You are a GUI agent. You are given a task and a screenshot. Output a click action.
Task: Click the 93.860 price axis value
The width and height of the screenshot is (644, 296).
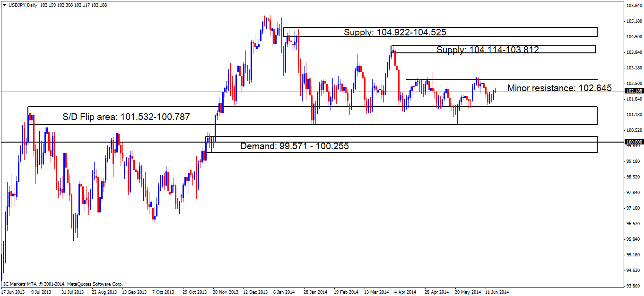633,286
